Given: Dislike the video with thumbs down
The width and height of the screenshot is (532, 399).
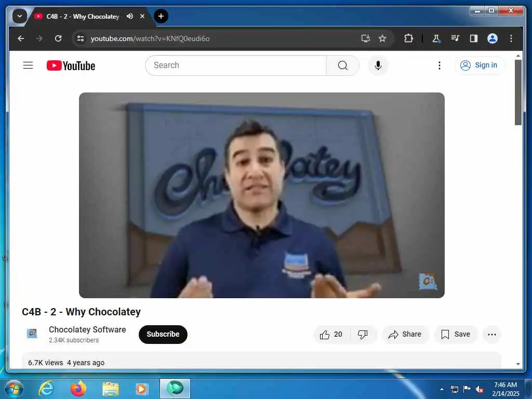Looking at the screenshot, I should (363, 334).
